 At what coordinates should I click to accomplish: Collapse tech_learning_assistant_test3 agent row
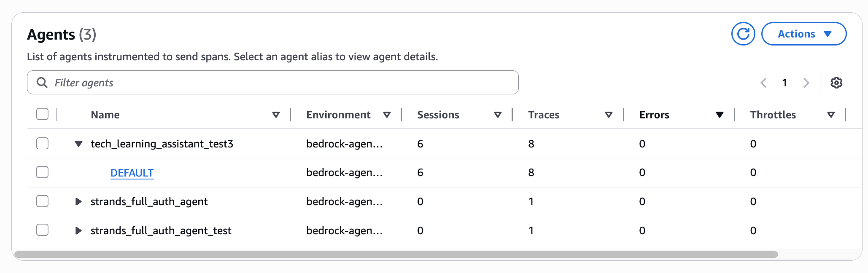[78, 144]
